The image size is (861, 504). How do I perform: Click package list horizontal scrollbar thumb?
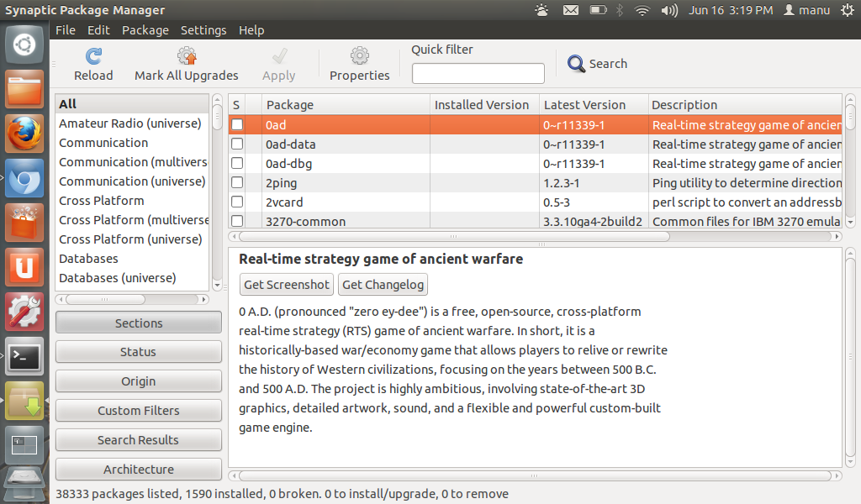(x=454, y=236)
